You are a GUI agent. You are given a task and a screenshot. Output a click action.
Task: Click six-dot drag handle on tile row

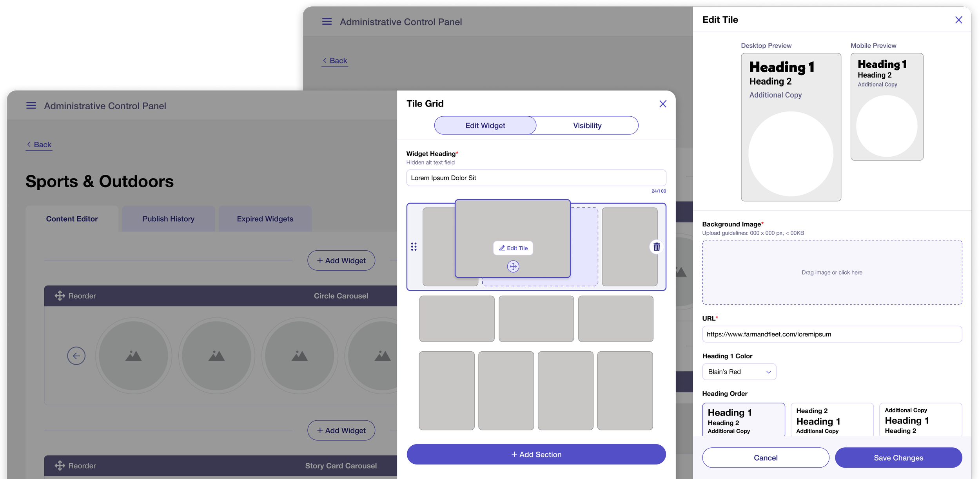tap(414, 247)
